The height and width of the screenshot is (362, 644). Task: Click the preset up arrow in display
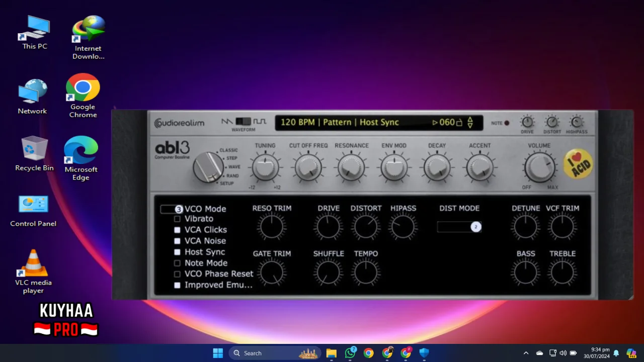point(470,119)
